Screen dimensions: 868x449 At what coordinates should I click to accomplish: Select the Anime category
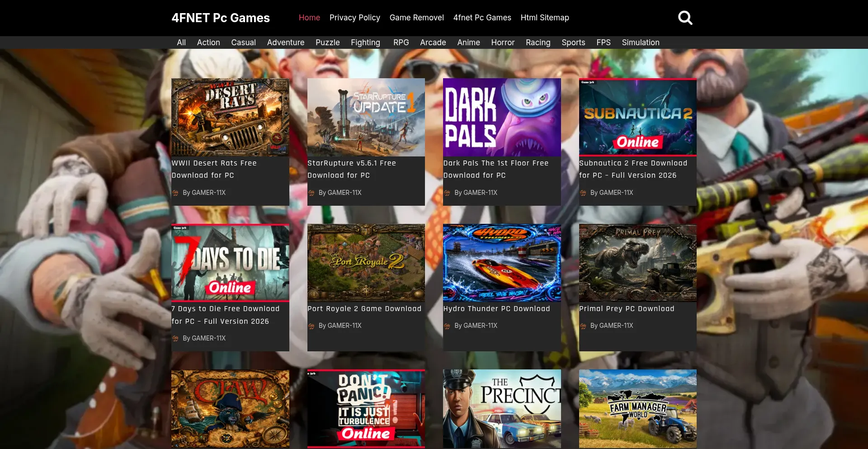[x=468, y=43]
